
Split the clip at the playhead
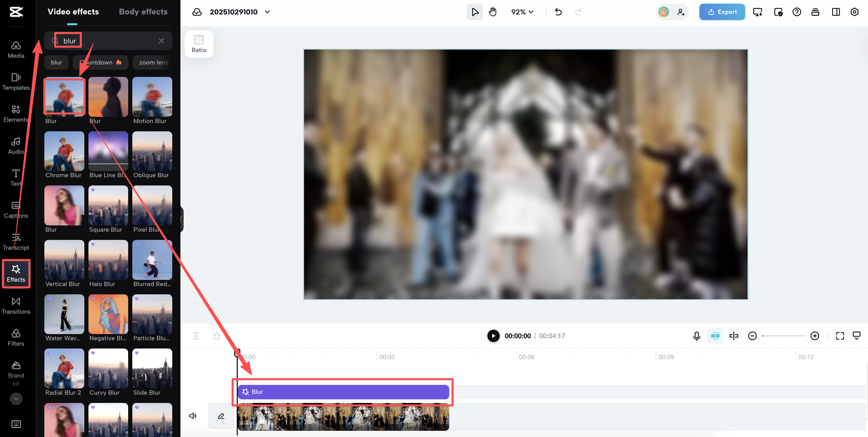(x=195, y=336)
